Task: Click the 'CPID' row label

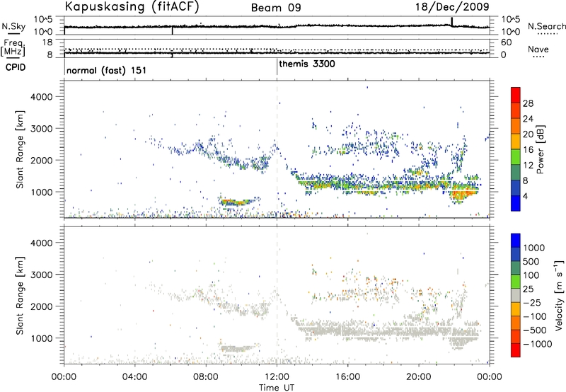Action: pyautogui.click(x=16, y=67)
